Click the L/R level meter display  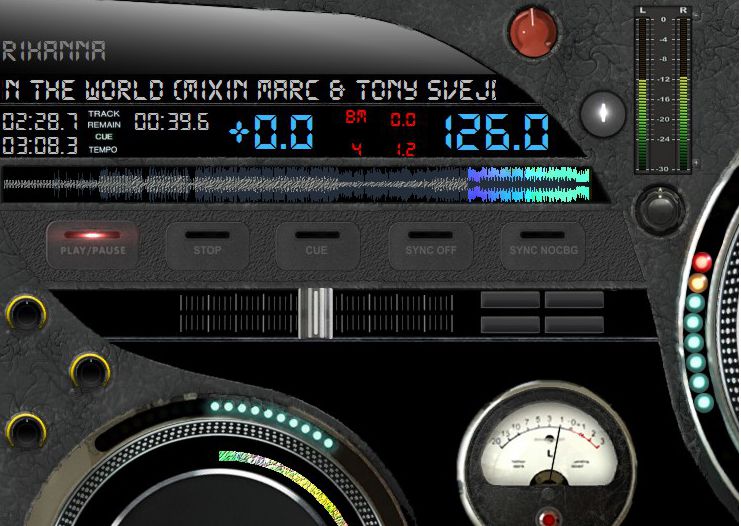tap(663, 90)
